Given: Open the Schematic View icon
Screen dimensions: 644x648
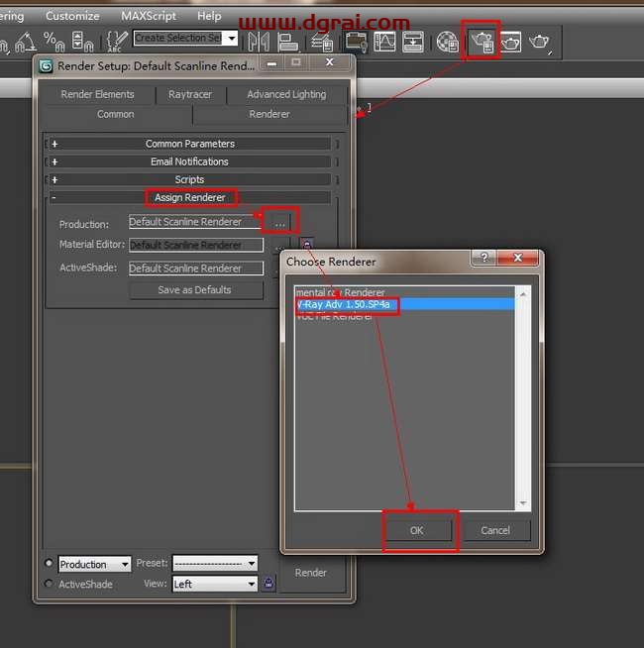Looking at the screenshot, I should [413, 42].
